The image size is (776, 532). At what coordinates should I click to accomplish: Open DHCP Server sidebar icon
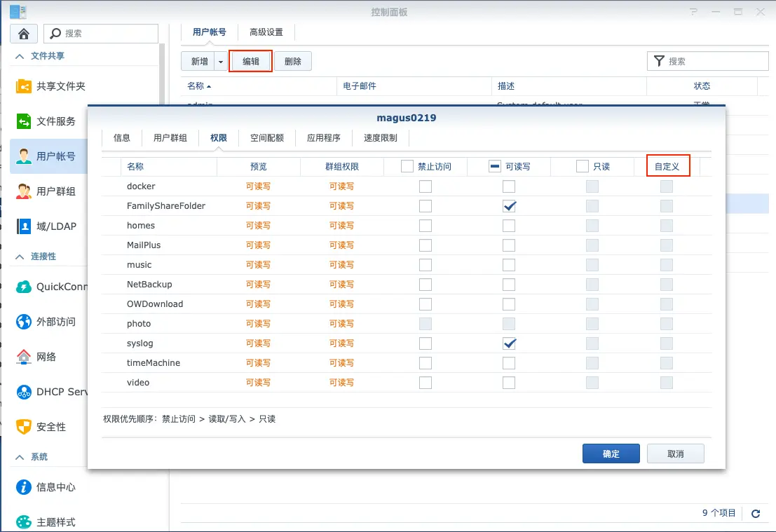[x=24, y=392]
